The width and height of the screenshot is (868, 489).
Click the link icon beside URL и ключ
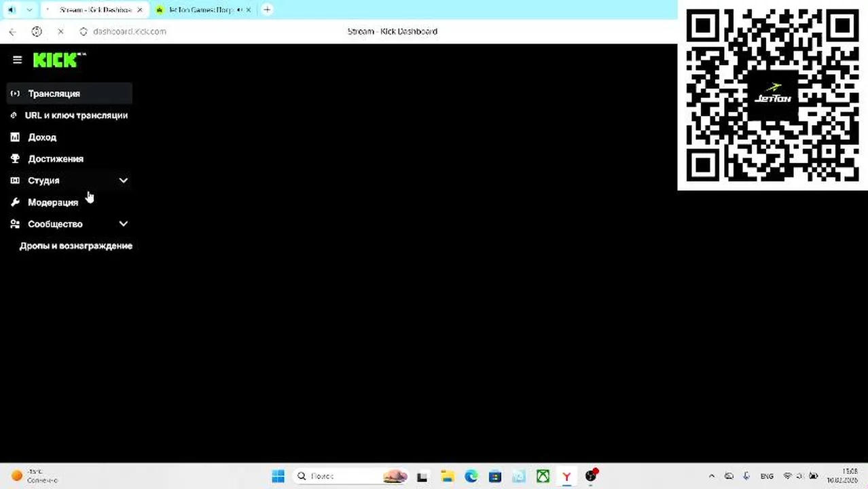click(x=14, y=115)
